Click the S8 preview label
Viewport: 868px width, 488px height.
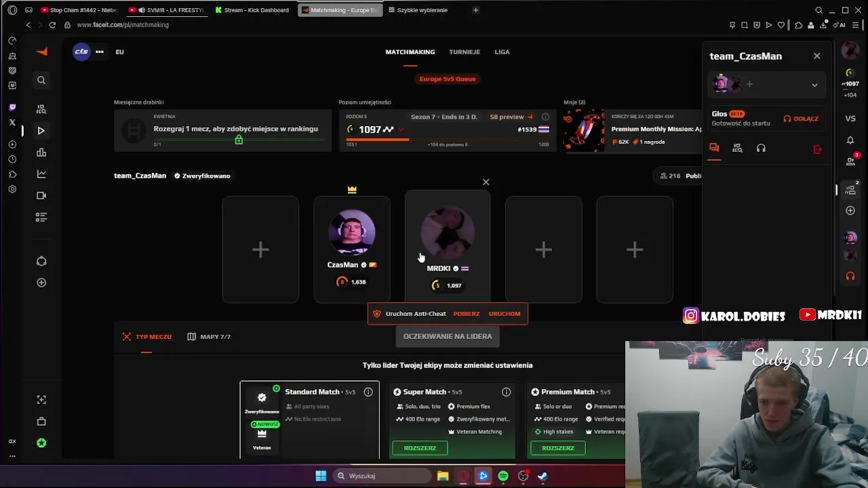coord(511,117)
